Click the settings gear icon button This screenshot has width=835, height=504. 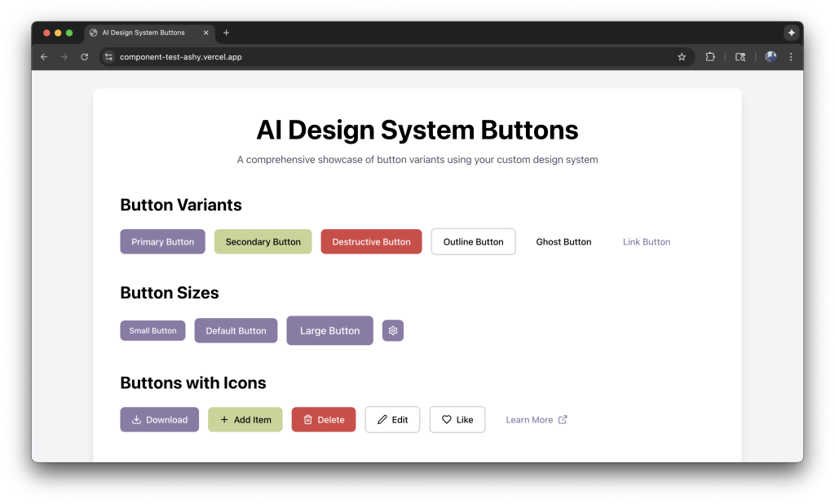coord(393,330)
